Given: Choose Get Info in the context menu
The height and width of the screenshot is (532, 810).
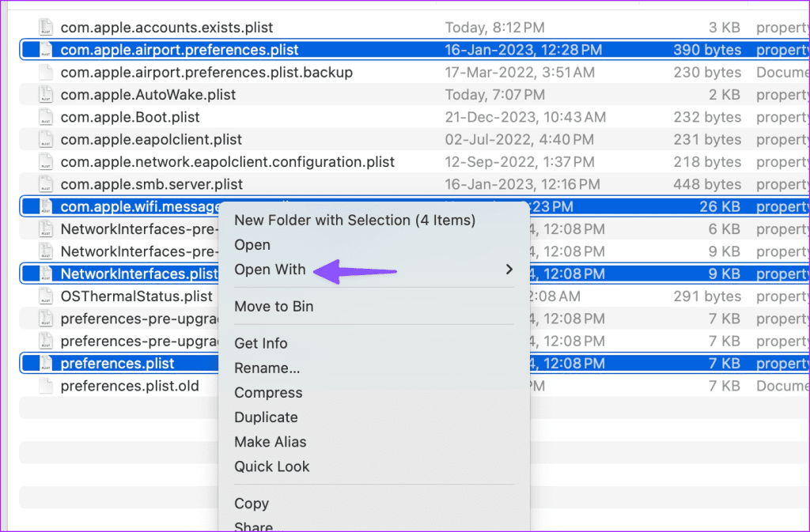Looking at the screenshot, I should [261, 343].
